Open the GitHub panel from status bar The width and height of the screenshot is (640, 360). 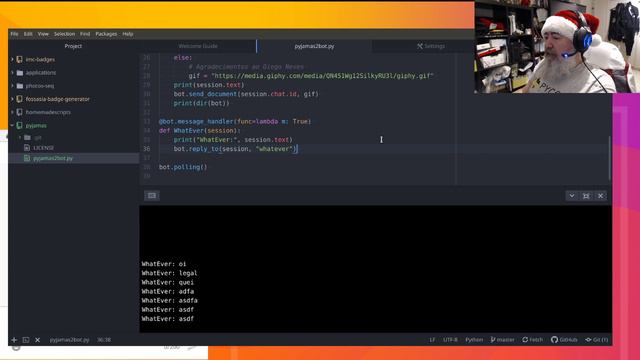pyautogui.click(x=564, y=340)
